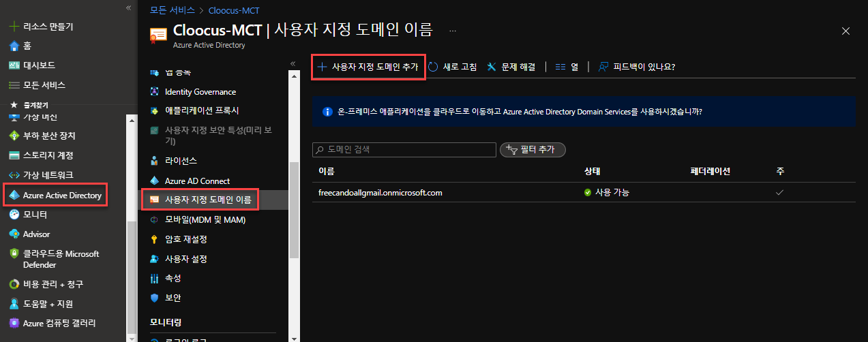Click the 속성 bars icon
This screenshot has height=342, width=868.
coord(154,279)
